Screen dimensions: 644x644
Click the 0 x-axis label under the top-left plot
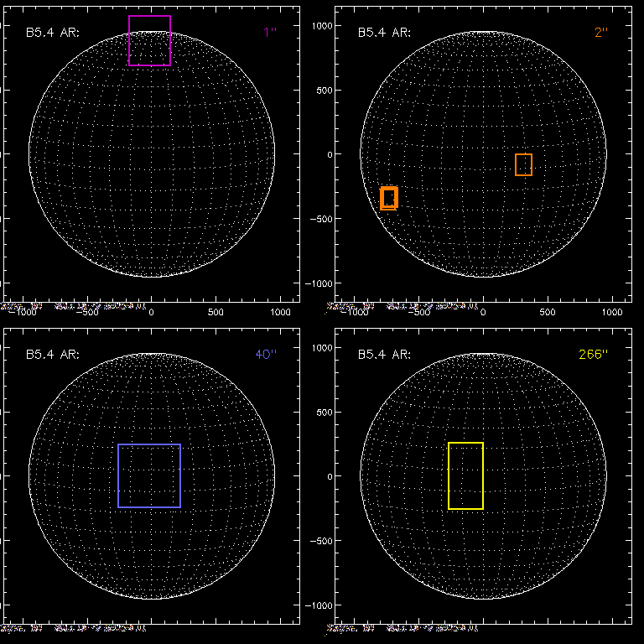point(151,312)
